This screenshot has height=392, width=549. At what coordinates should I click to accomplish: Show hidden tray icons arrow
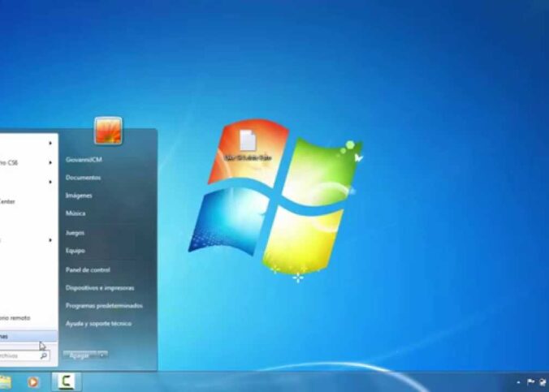pos(518,382)
